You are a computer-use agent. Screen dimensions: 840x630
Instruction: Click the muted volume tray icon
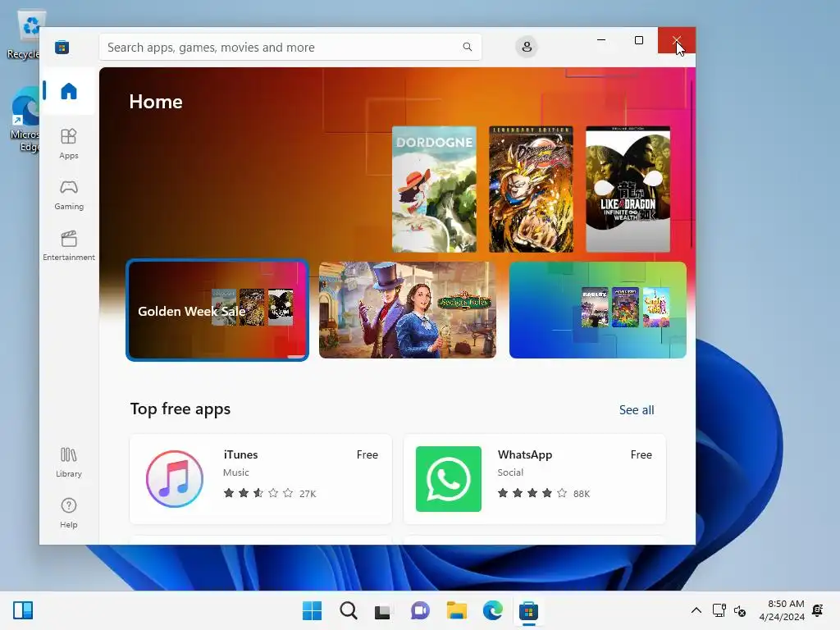pyautogui.click(x=740, y=610)
